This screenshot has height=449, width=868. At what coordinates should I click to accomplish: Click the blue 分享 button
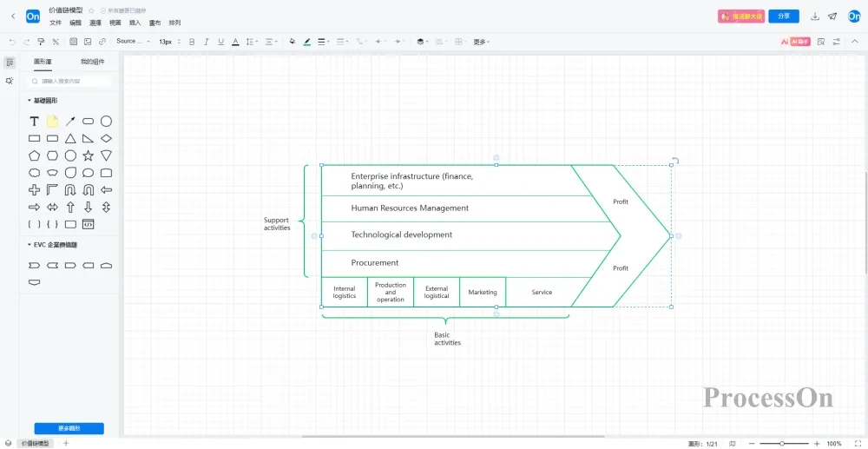tap(783, 17)
